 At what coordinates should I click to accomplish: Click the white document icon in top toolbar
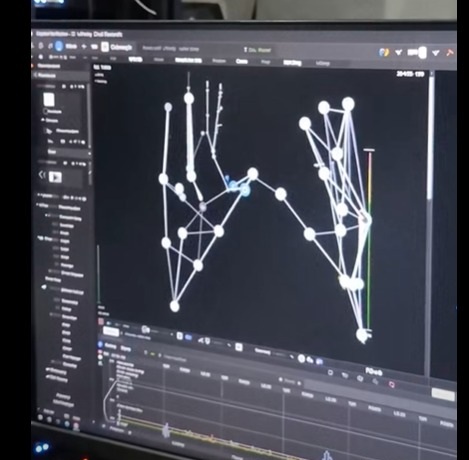pos(105,47)
